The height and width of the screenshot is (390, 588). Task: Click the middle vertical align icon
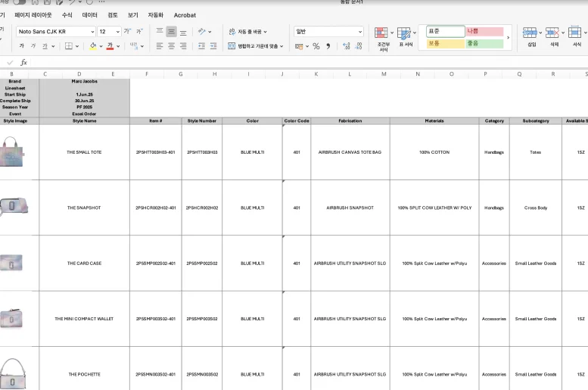[171, 32]
